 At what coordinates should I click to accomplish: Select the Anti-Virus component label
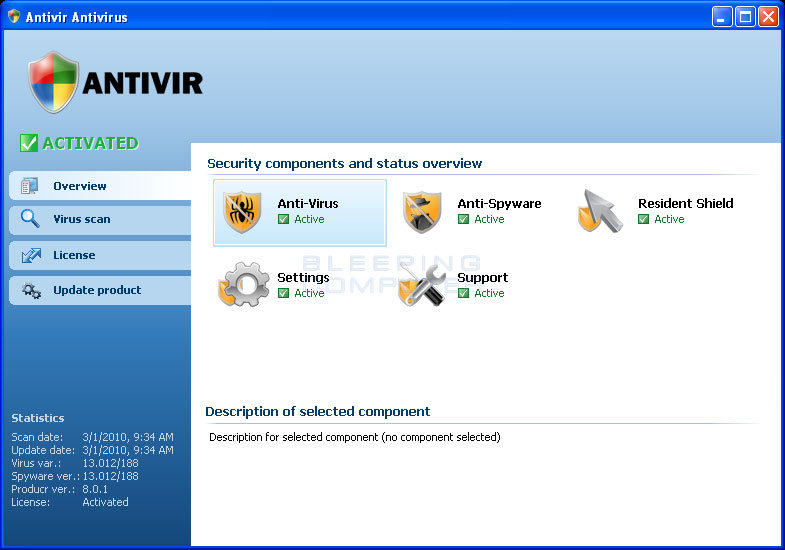[x=308, y=204]
